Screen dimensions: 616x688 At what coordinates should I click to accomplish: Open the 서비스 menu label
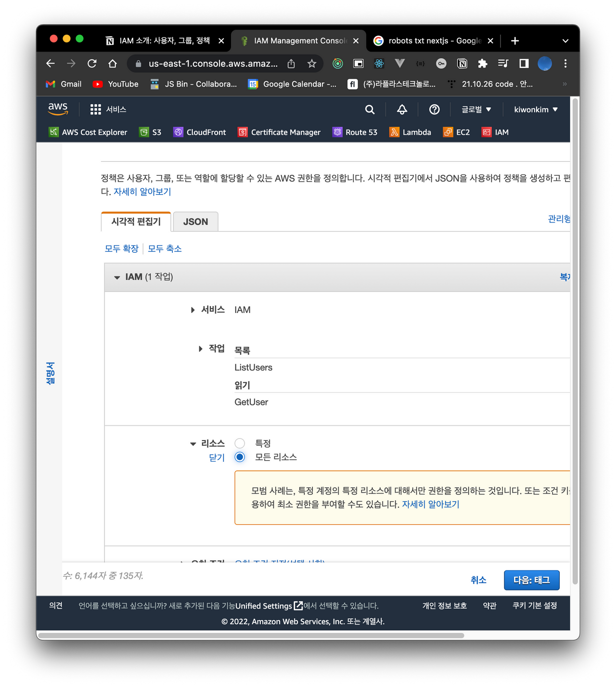(x=116, y=109)
